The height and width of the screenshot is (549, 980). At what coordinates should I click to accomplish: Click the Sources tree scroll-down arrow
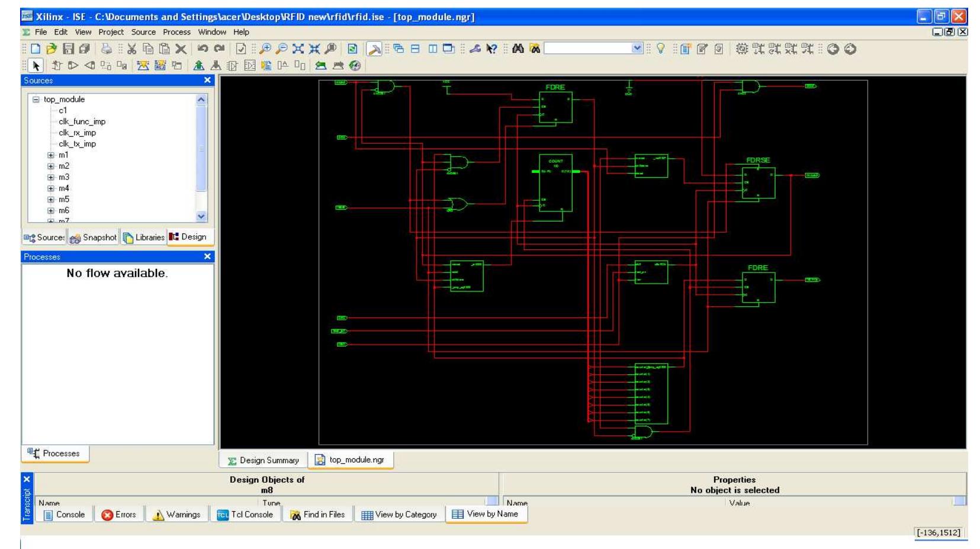[x=201, y=217]
